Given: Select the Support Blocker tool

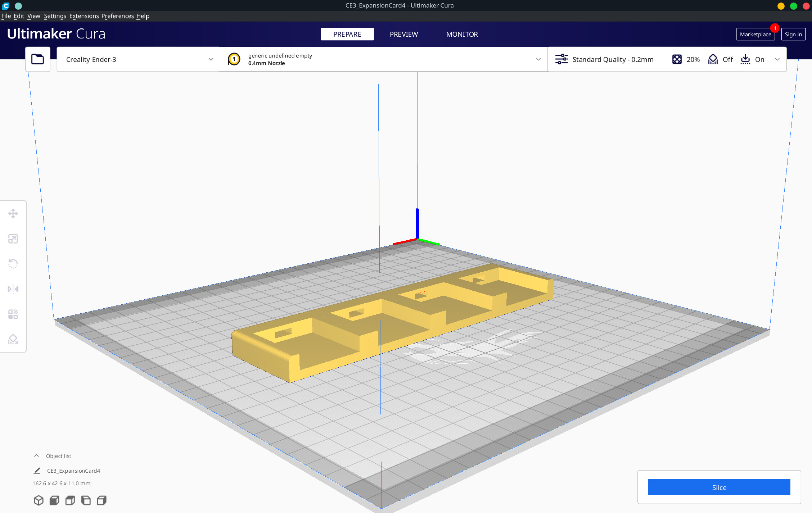Looking at the screenshot, I should pyautogui.click(x=13, y=339).
